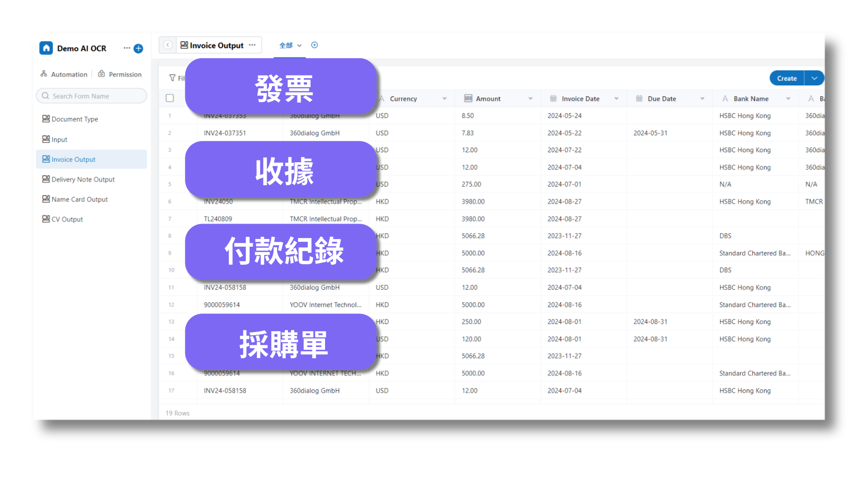Select invoice number TL240809
This screenshot has width=868, height=488.
point(218,219)
